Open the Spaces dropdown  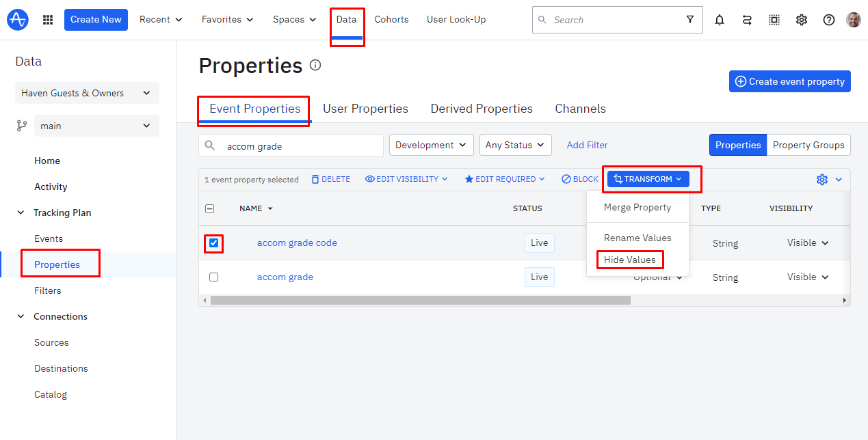(x=295, y=20)
